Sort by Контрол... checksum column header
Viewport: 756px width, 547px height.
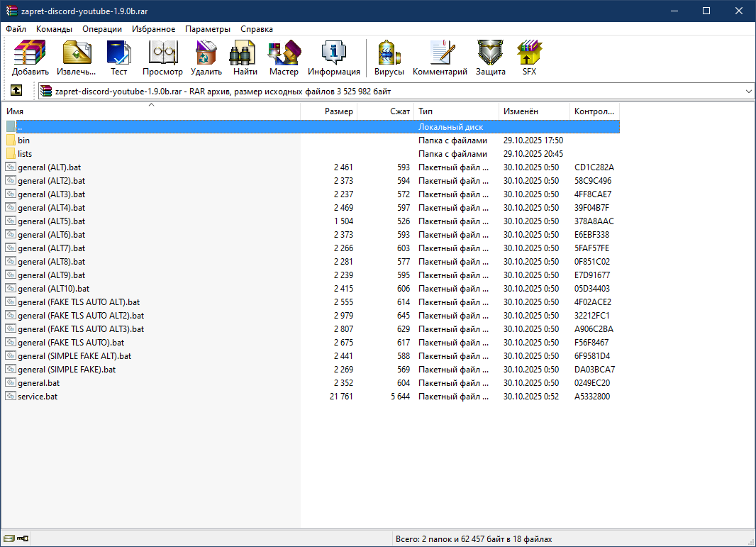point(594,111)
